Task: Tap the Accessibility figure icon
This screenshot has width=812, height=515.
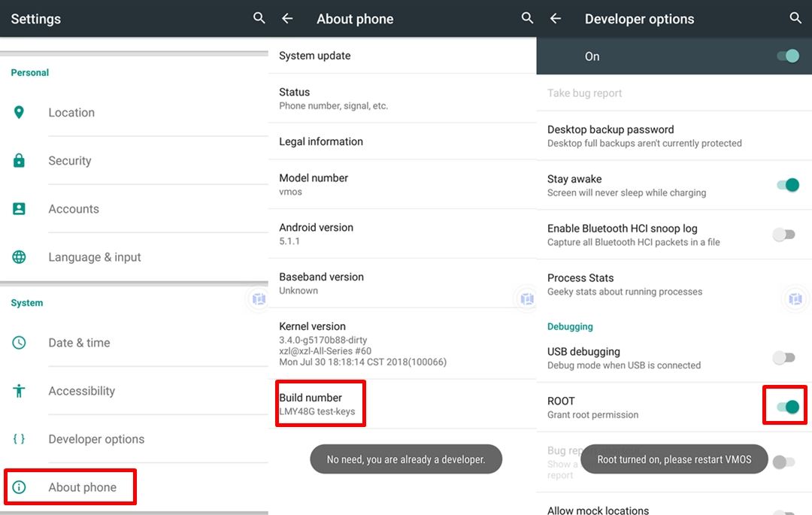Action: (19, 391)
